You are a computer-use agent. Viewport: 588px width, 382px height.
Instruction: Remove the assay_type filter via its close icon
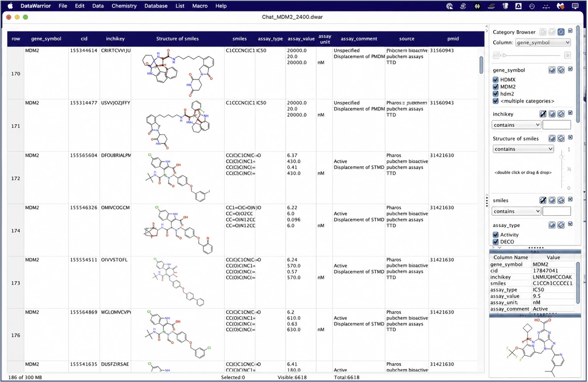coord(570,224)
